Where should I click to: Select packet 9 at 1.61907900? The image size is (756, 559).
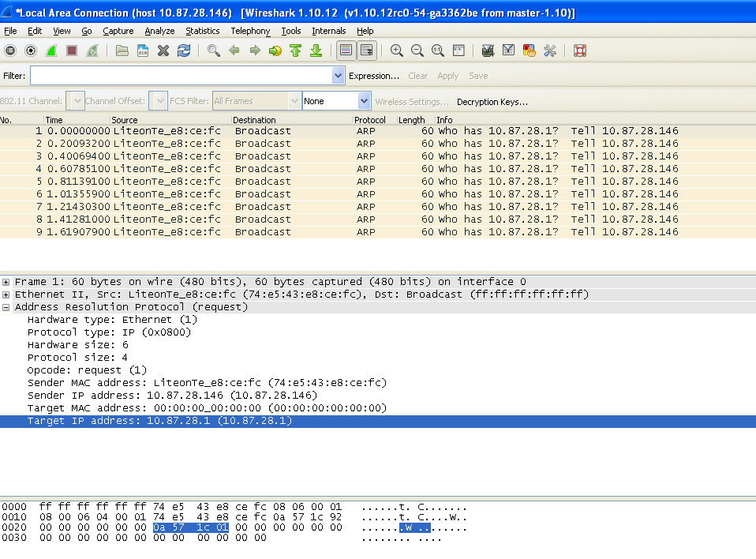tap(378, 232)
